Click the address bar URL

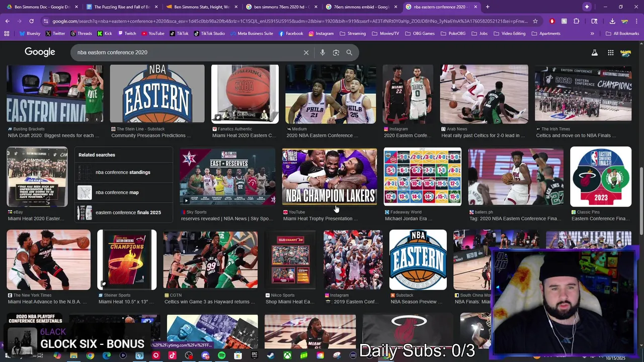tap(290, 21)
